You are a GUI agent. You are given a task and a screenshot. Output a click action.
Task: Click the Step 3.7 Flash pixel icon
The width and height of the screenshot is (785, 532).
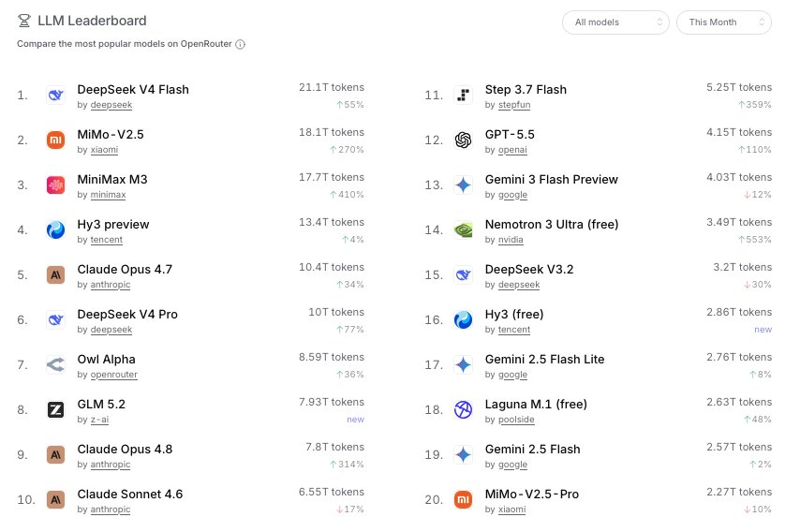pyautogui.click(x=463, y=95)
